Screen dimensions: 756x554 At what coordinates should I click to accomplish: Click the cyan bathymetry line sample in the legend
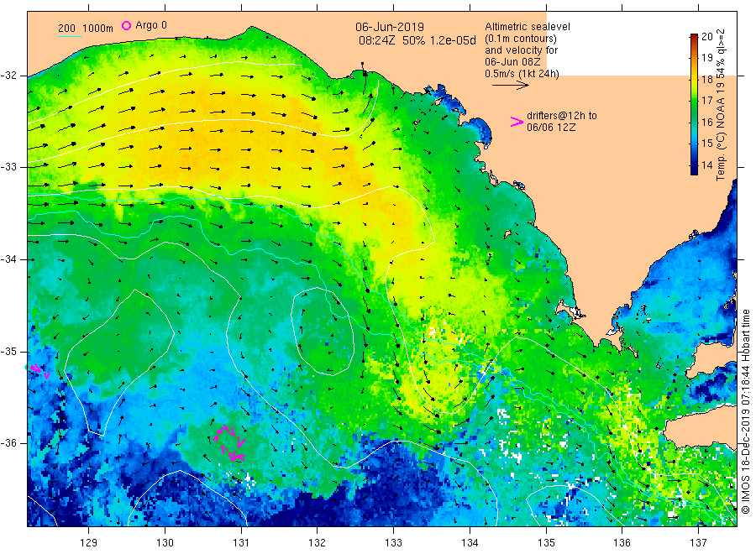click(71, 36)
